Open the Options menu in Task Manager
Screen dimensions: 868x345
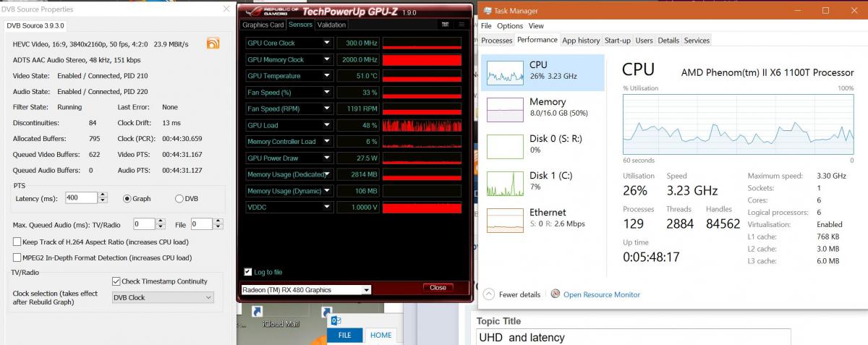(510, 26)
